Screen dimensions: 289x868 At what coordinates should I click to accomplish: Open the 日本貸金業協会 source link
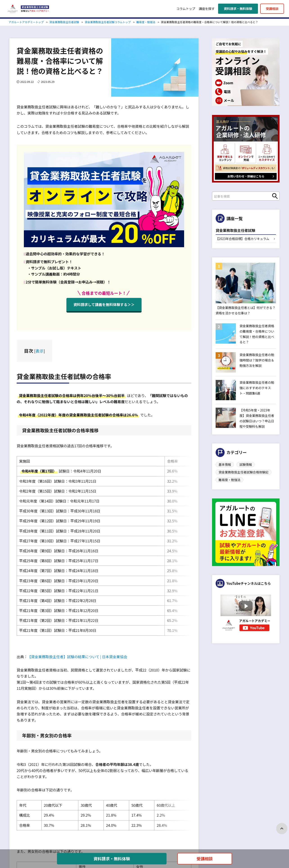pos(77,657)
